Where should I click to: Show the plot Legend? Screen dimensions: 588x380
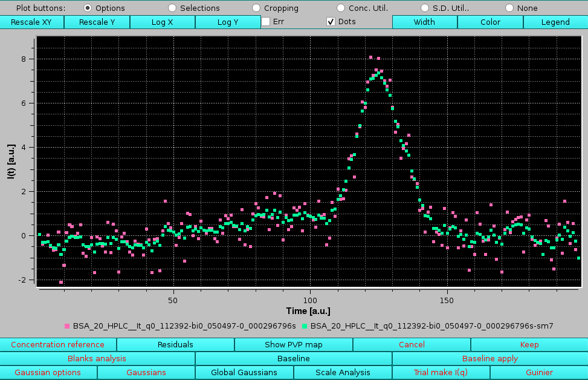tap(555, 22)
